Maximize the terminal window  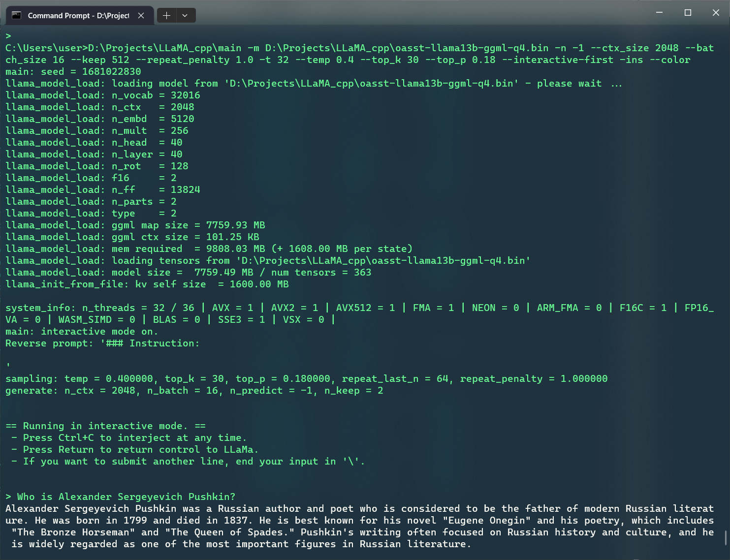[x=688, y=13]
